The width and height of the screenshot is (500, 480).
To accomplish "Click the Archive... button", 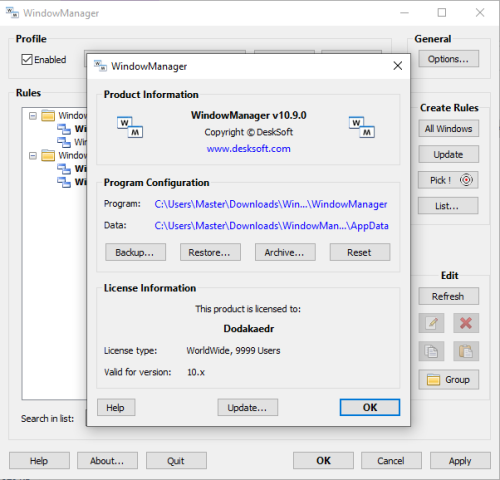I will (x=285, y=252).
